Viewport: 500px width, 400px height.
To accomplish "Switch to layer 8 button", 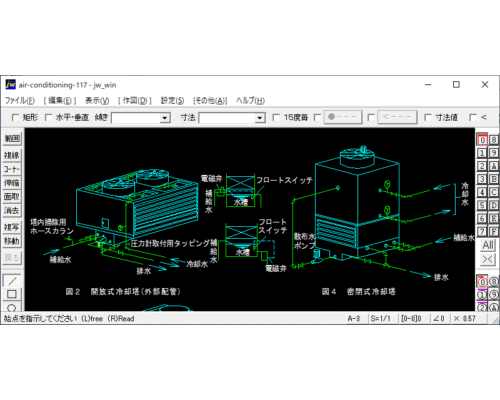I will (494, 140).
